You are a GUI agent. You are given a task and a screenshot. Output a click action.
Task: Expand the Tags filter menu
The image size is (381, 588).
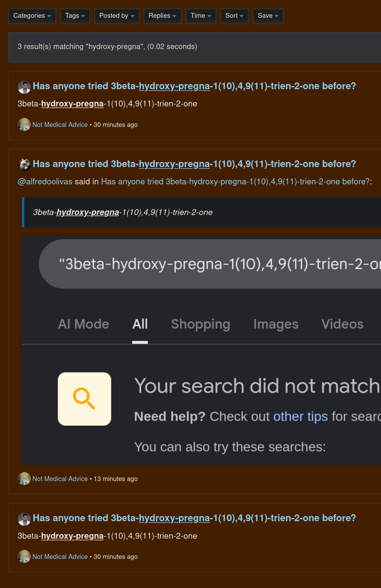[75, 16]
